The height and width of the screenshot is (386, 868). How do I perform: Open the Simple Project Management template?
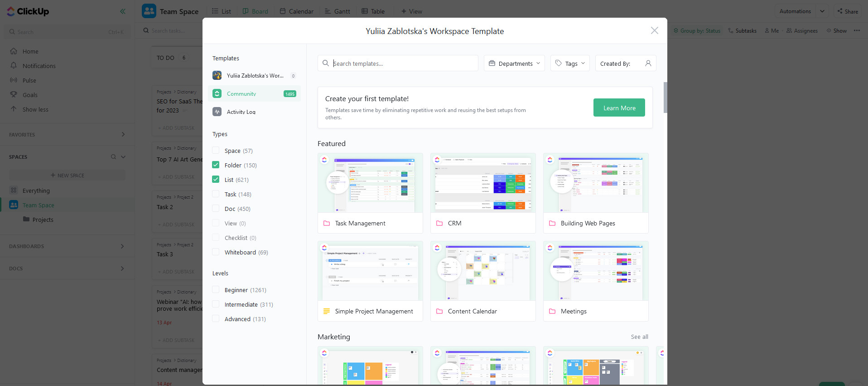tap(370, 281)
